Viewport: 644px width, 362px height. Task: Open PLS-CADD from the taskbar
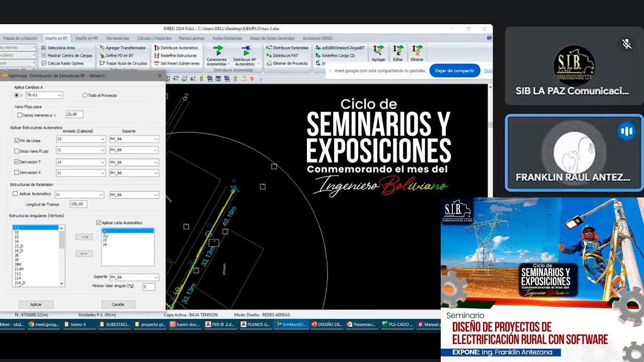coord(397,324)
